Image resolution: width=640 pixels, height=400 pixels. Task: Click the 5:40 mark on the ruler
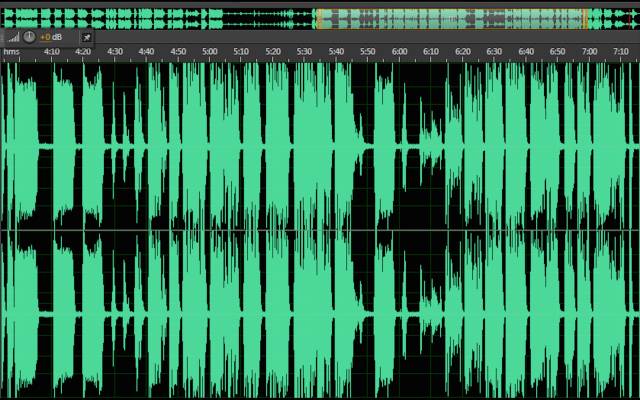point(336,51)
